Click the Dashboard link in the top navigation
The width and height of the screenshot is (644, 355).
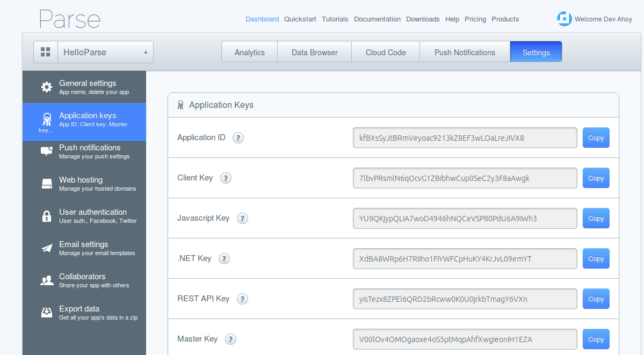[x=262, y=19]
